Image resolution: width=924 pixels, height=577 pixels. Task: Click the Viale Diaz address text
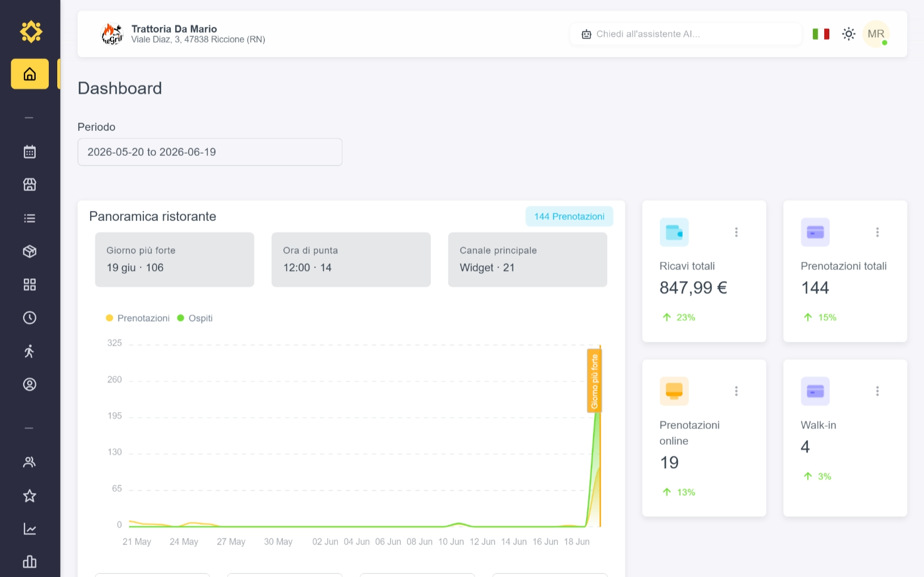point(198,40)
